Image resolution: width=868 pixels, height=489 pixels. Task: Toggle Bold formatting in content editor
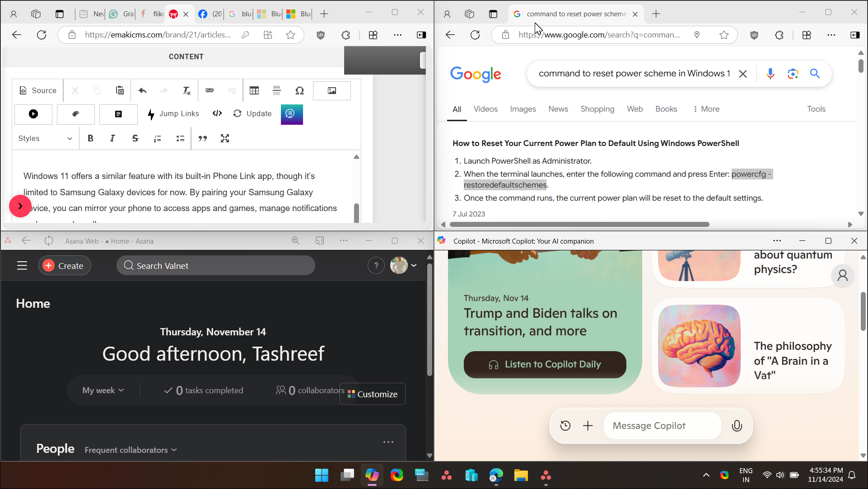pos(90,138)
